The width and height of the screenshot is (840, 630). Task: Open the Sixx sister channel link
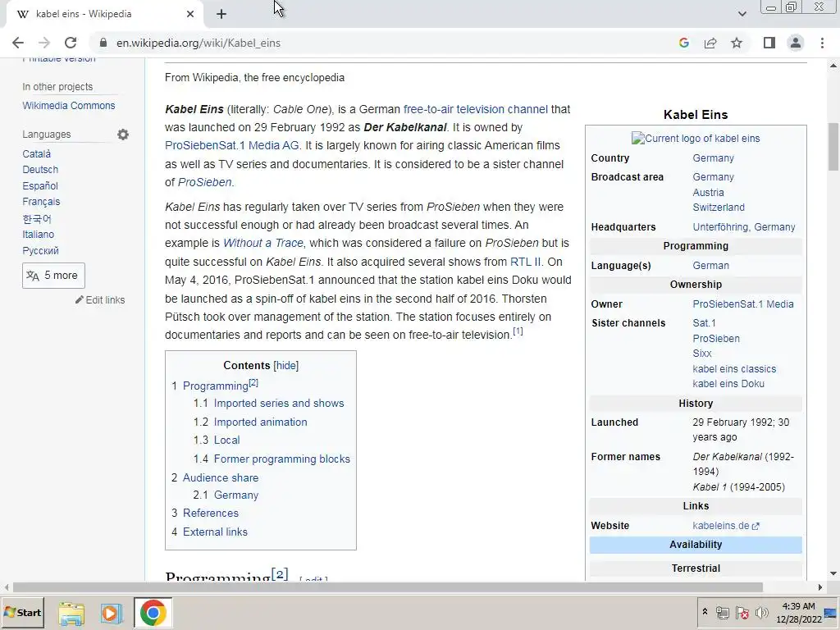click(702, 354)
